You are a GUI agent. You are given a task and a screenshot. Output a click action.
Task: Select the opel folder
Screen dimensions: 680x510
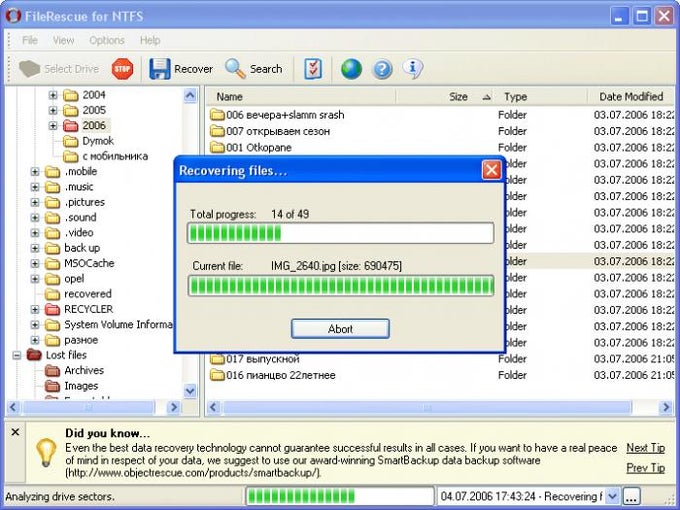[74, 279]
